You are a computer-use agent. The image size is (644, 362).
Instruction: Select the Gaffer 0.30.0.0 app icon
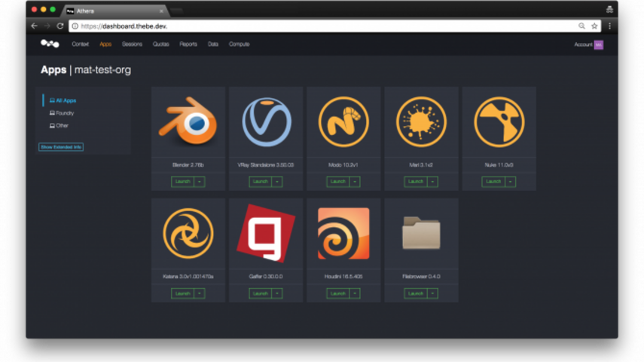266,233
